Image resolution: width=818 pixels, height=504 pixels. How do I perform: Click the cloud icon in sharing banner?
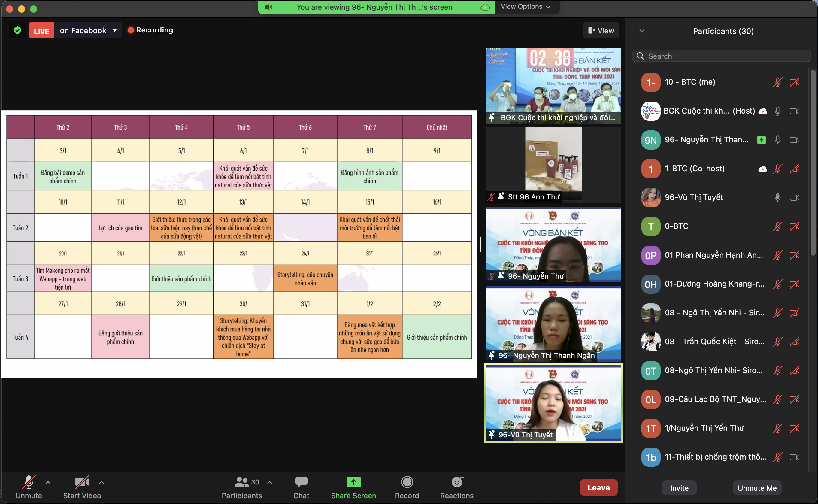485,7
